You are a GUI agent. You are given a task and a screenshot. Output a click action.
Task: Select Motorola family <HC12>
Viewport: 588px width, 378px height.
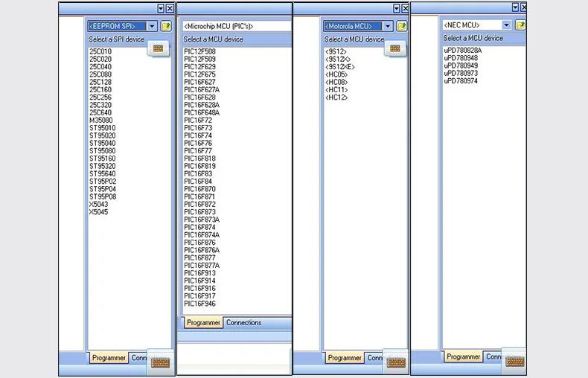(336, 97)
